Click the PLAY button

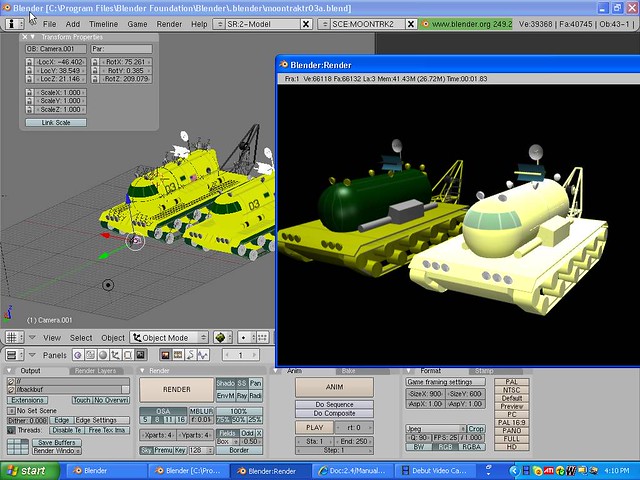(x=314, y=427)
